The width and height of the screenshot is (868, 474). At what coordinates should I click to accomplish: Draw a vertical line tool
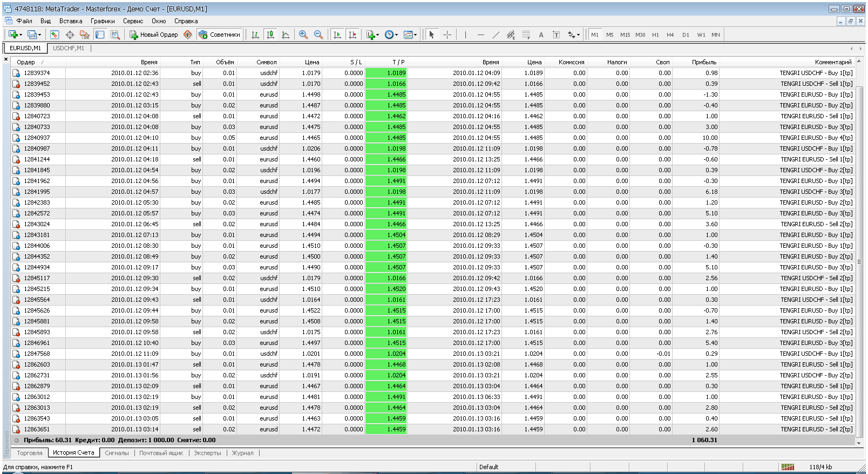[465, 35]
